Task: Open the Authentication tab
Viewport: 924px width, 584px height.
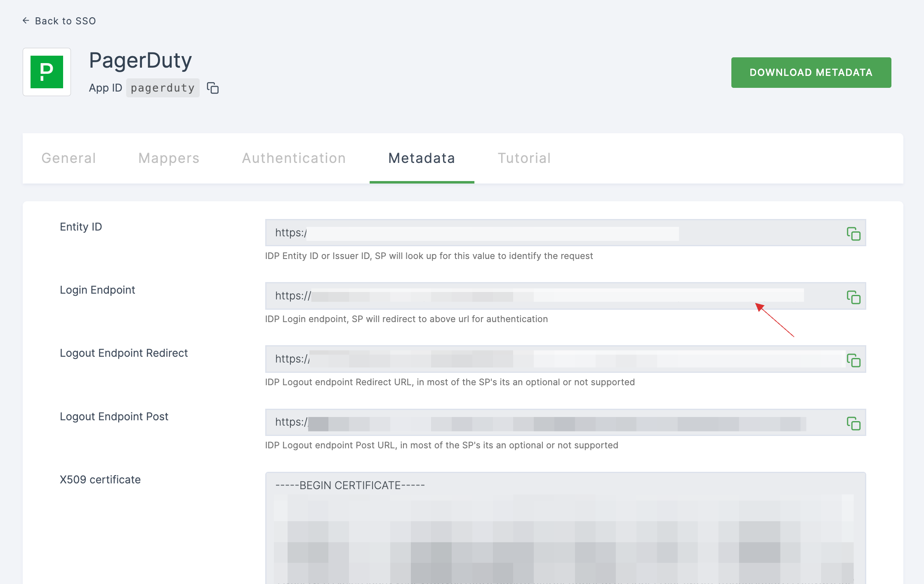Action: (x=294, y=158)
